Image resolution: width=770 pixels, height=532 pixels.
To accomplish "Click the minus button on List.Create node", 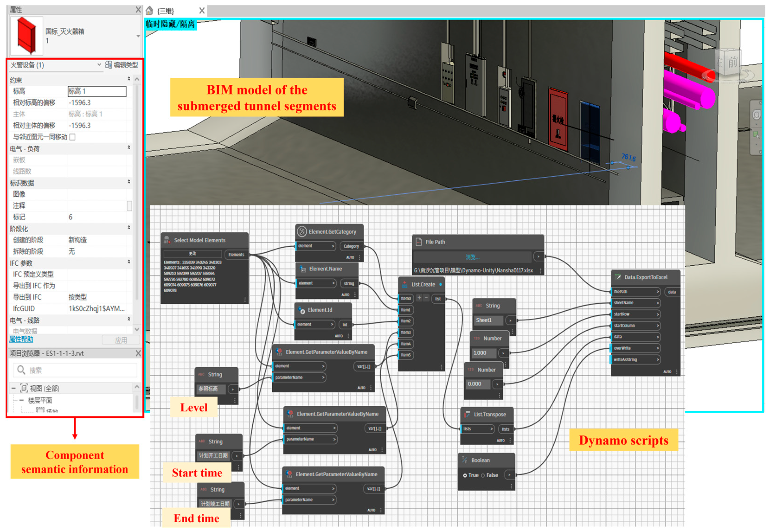I will click(x=426, y=298).
